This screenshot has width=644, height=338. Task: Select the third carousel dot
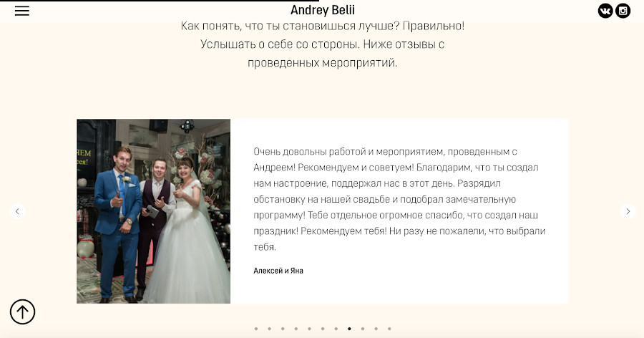click(283, 329)
